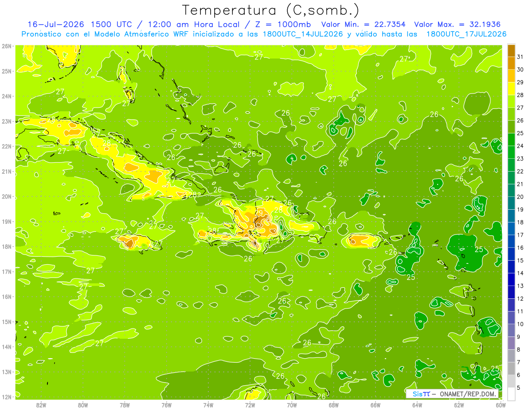Click the 25N latitude axis label
Viewport: 532px width, 411px height.
(x=7, y=71)
